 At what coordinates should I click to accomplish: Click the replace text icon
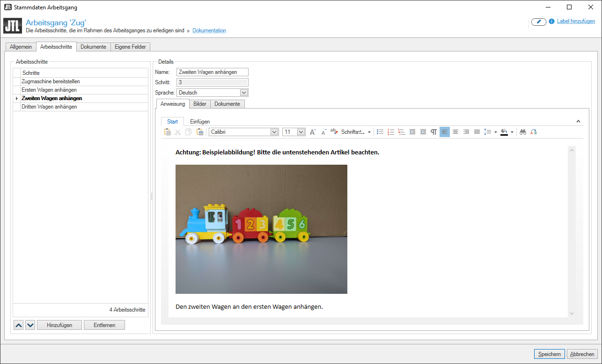tap(533, 132)
